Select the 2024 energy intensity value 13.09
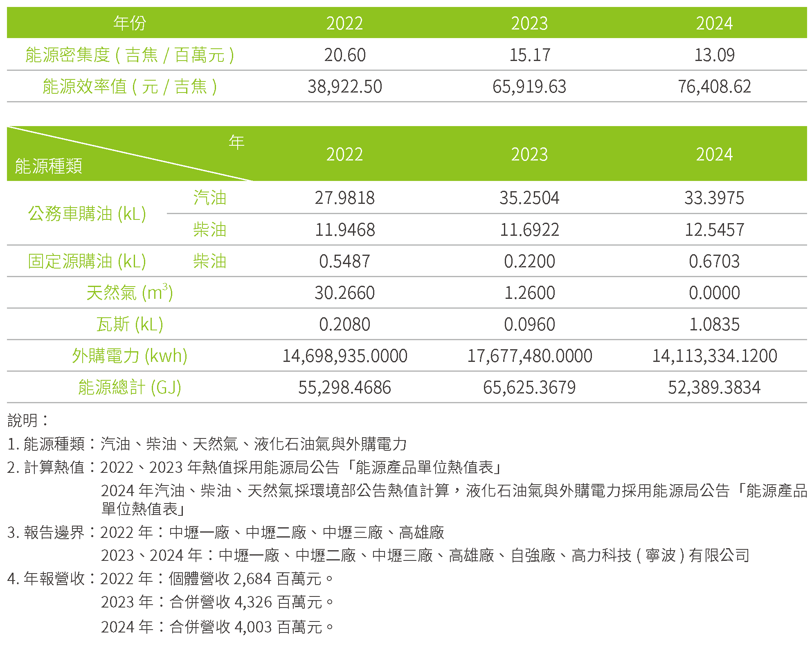 (714, 55)
